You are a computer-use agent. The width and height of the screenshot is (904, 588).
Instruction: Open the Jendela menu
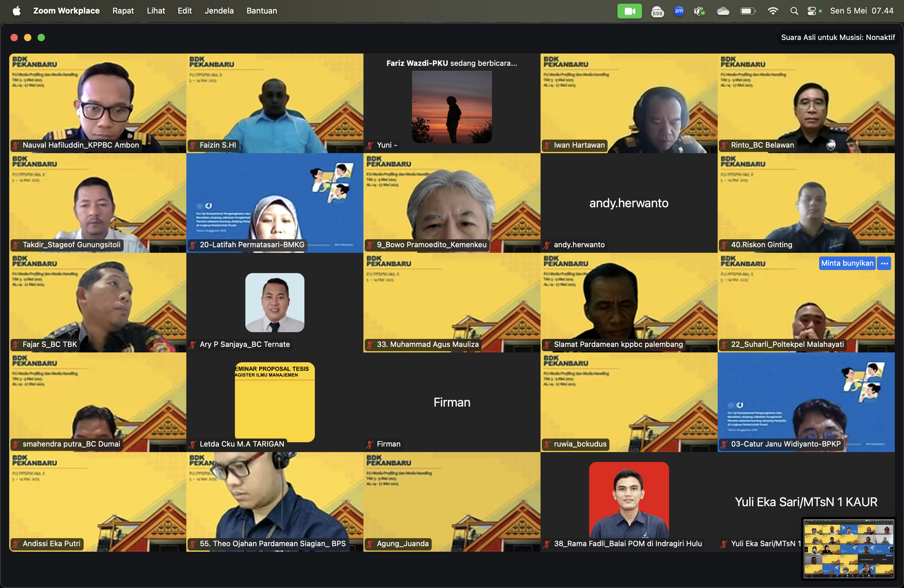(x=219, y=11)
